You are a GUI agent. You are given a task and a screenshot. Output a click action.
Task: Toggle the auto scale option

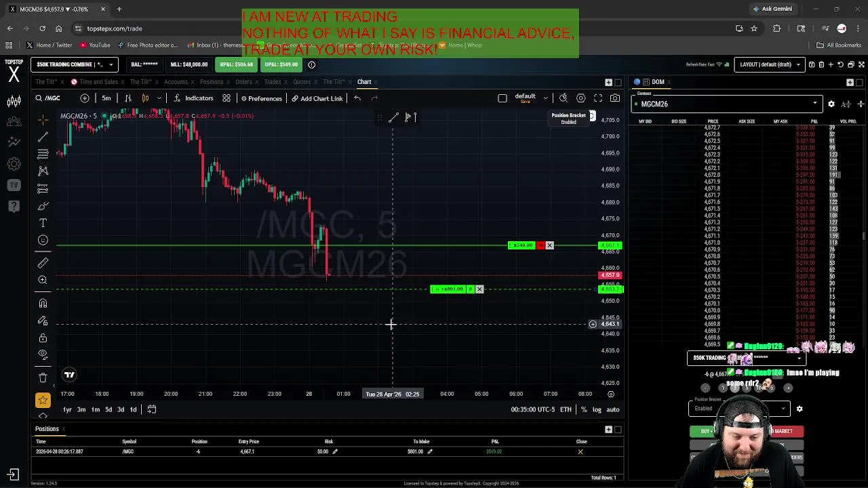(x=613, y=409)
